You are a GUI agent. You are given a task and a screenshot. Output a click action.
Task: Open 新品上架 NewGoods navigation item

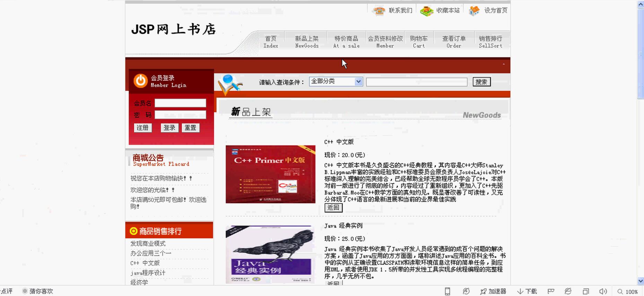coord(307,42)
